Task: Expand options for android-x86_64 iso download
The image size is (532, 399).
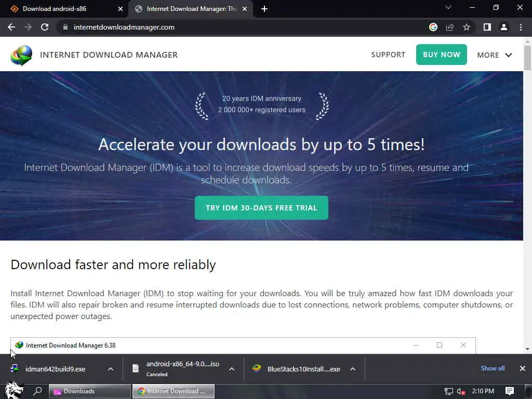Action: tap(232, 369)
